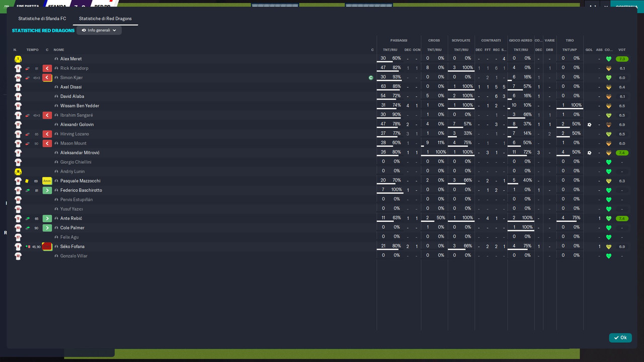The height and width of the screenshot is (362, 644).
Task: Open Mason Mount's player profile link
Action: pos(74,143)
